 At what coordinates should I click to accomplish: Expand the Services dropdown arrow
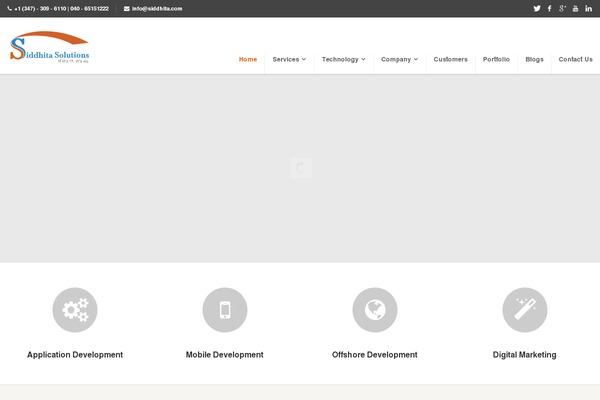304,59
